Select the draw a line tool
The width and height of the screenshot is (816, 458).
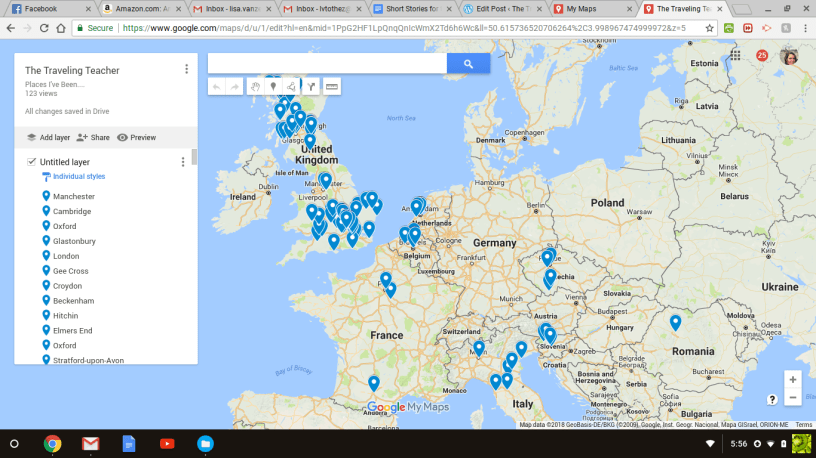point(291,87)
